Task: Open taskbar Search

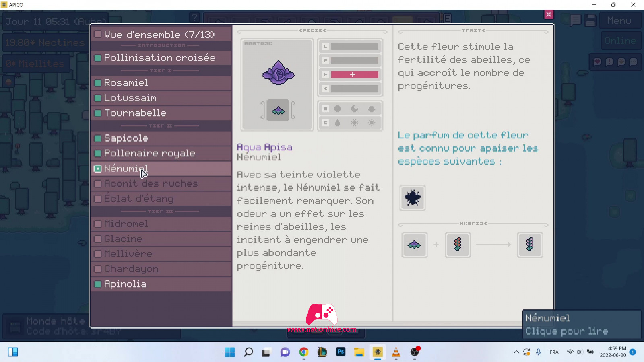Action: [248, 352]
